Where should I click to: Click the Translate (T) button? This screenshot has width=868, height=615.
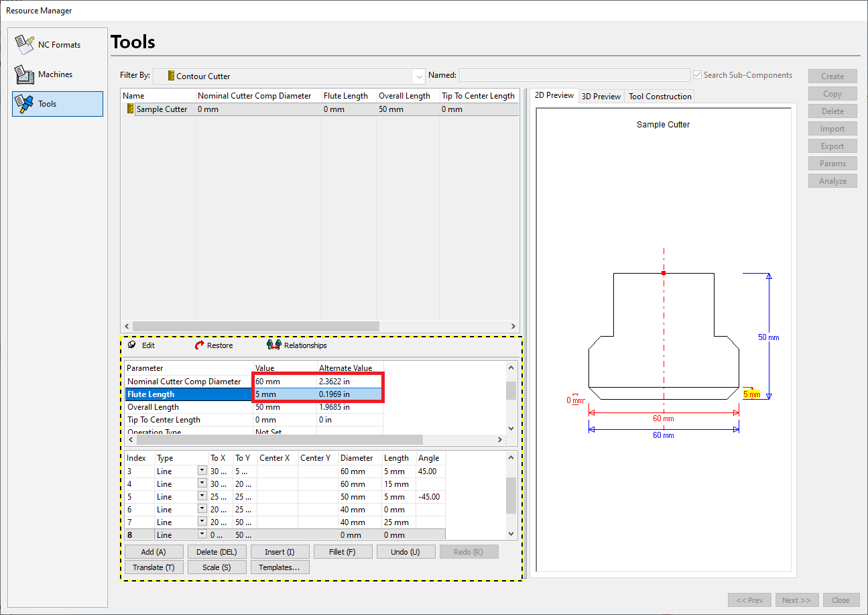coord(153,567)
